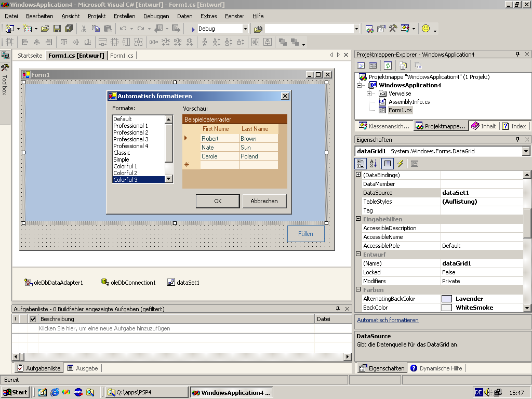The width and height of the screenshot is (532, 399).
Task: Click the Find in Files binoculars-folder icon
Action: pos(258,29)
